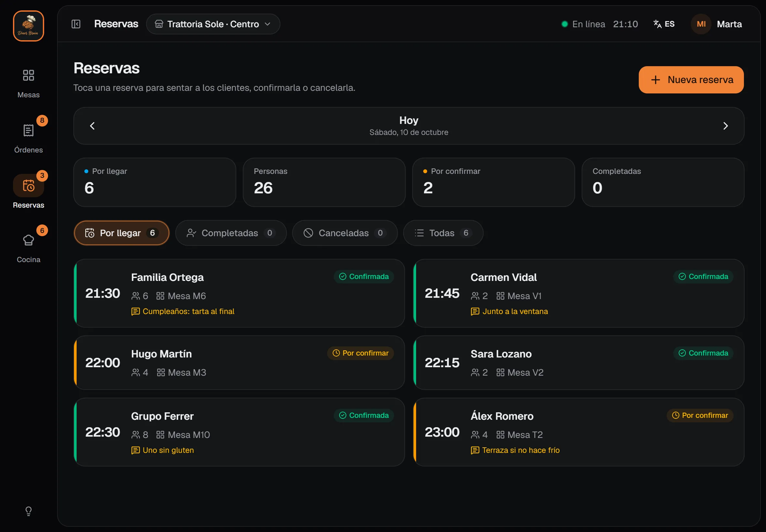
Task: Open the Sara Lozano 22:15 reservation card
Action: pos(579,363)
